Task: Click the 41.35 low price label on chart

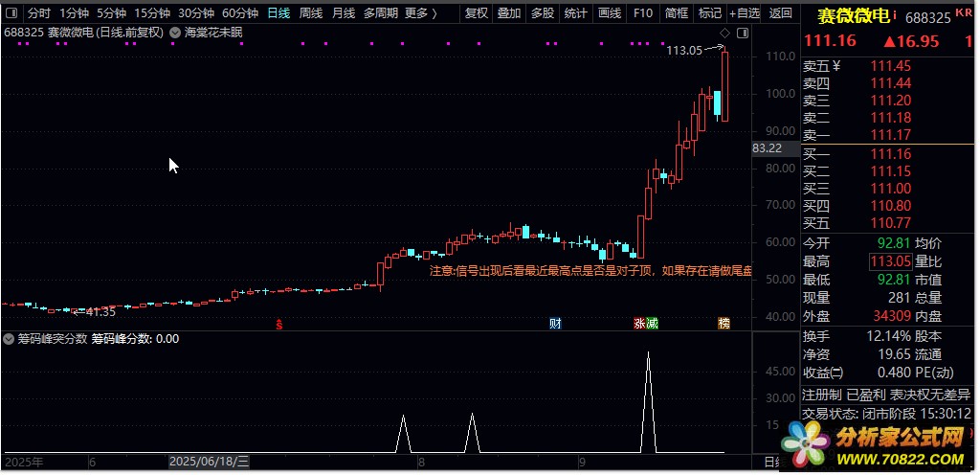Action: pos(100,312)
